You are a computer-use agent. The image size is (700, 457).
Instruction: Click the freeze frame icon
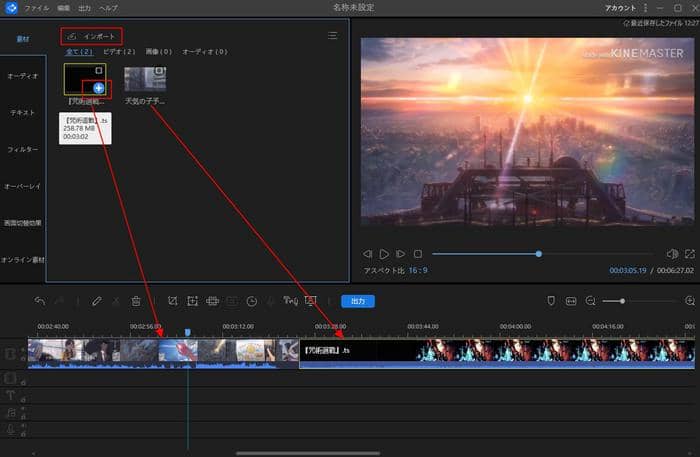232,301
